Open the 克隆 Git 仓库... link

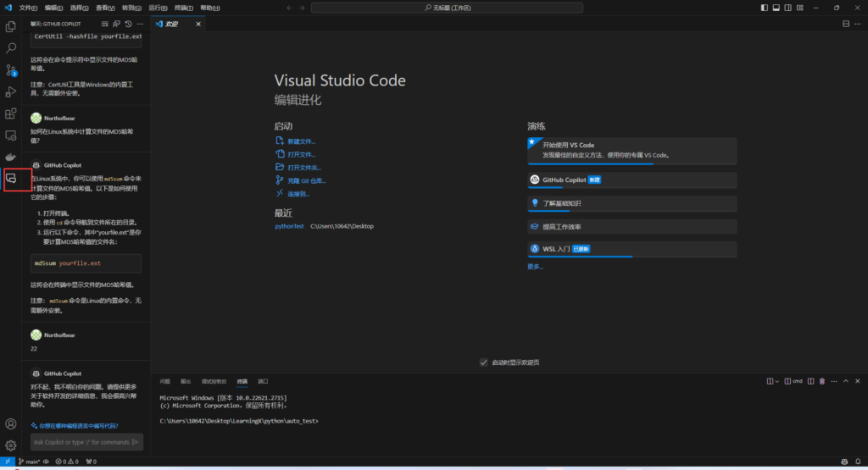(306, 180)
